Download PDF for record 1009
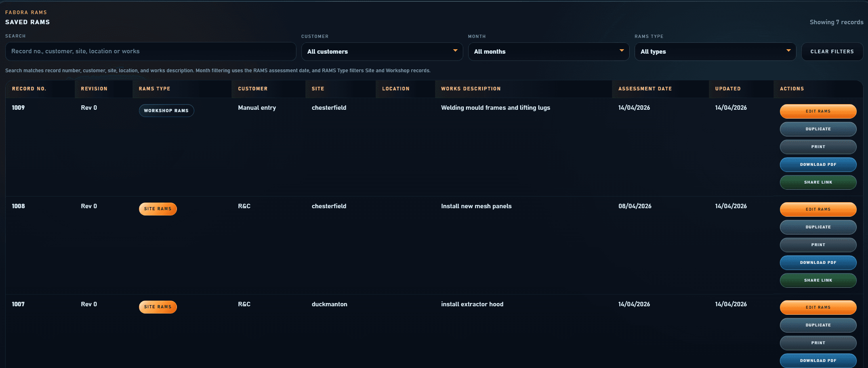This screenshot has height=368, width=868. [x=818, y=165]
